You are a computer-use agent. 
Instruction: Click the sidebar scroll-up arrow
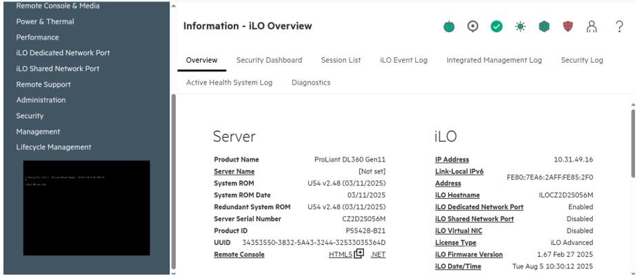click(173, 6)
